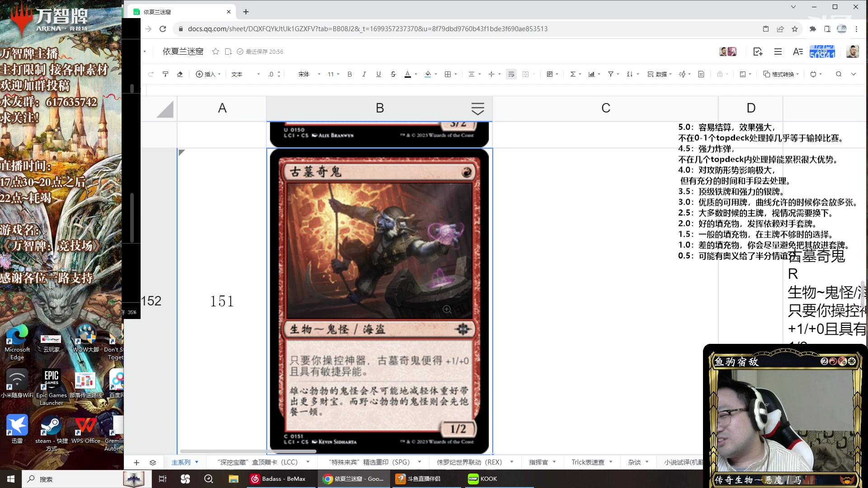Viewport: 868px width, 488px height.
Task: Zoom the 古墓奇鬼 card image
Action: pyautogui.click(x=447, y=309)
